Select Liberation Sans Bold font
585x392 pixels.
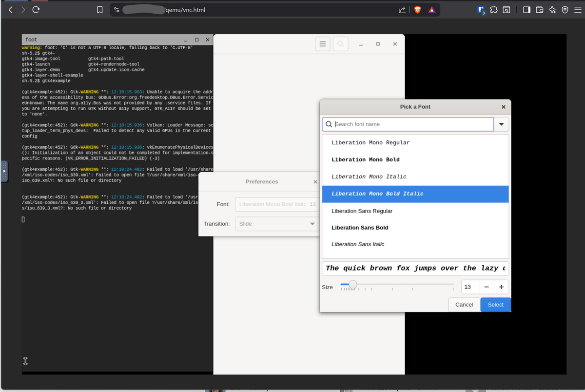[x=415, y=228]
